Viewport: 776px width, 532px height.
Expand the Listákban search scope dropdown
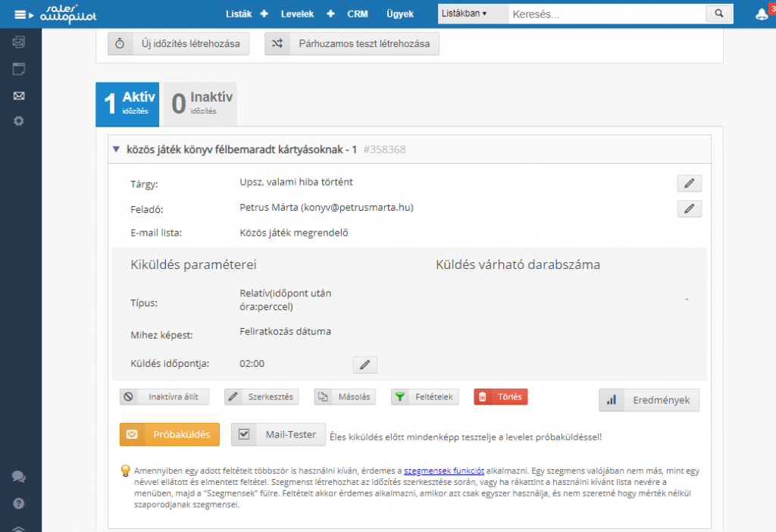463,14
